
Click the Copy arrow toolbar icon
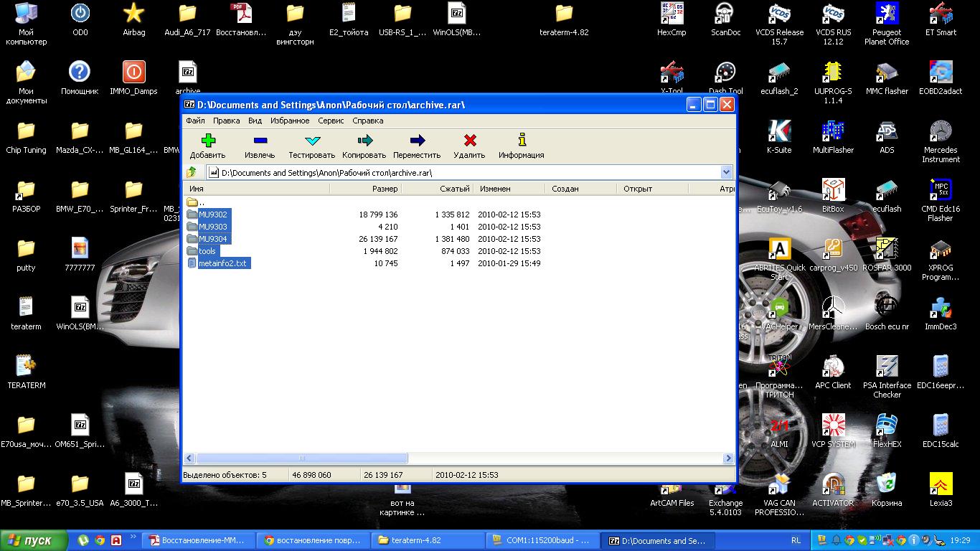coord(364,141)
